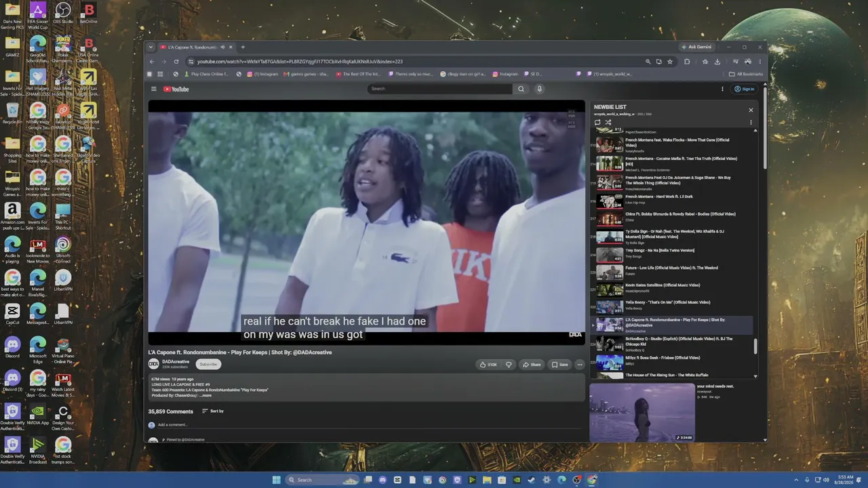The height and width of the screenshot is (488, 868).
Task: Click the page vertical scrollbar
Action: [766, 129]
